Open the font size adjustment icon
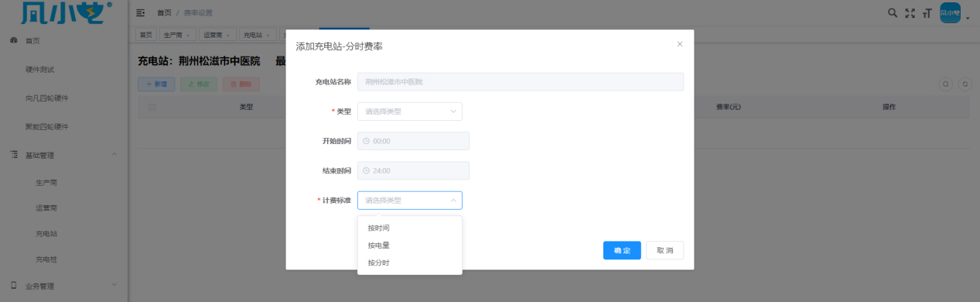The image size is (980, 302). pyautogui.click(x=927, y=12)
